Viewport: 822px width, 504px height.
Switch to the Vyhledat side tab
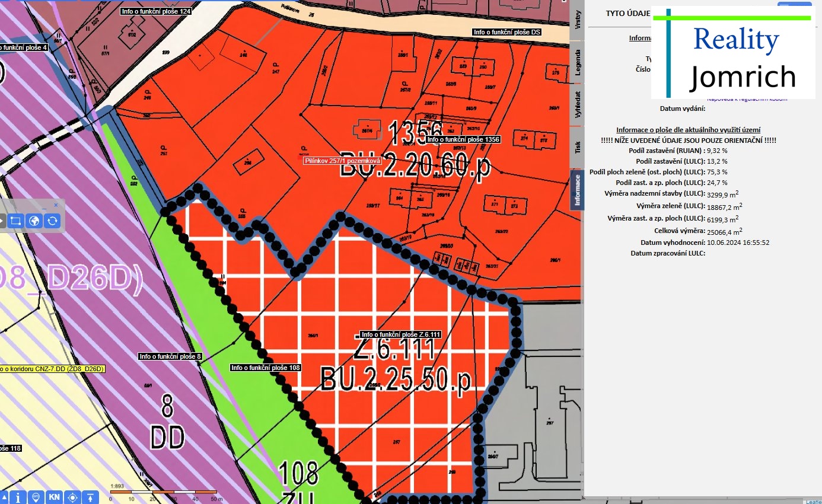point(578,104)
